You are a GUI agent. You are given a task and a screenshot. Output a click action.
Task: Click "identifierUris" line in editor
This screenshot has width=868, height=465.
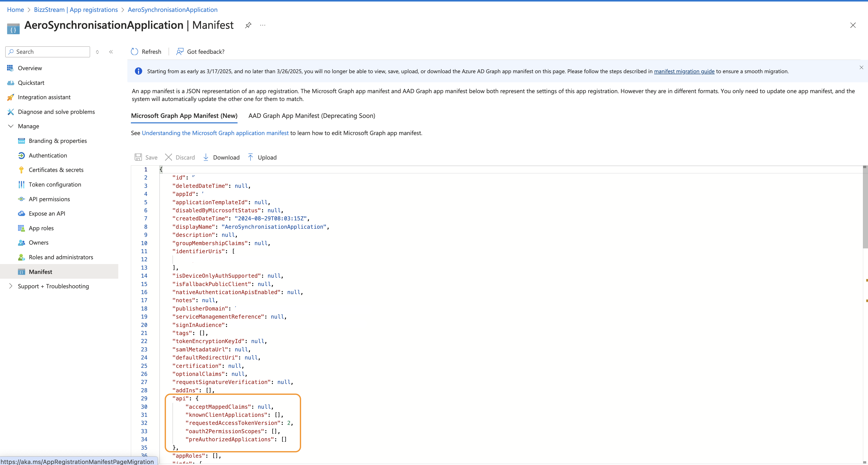[x=204, y=251]
